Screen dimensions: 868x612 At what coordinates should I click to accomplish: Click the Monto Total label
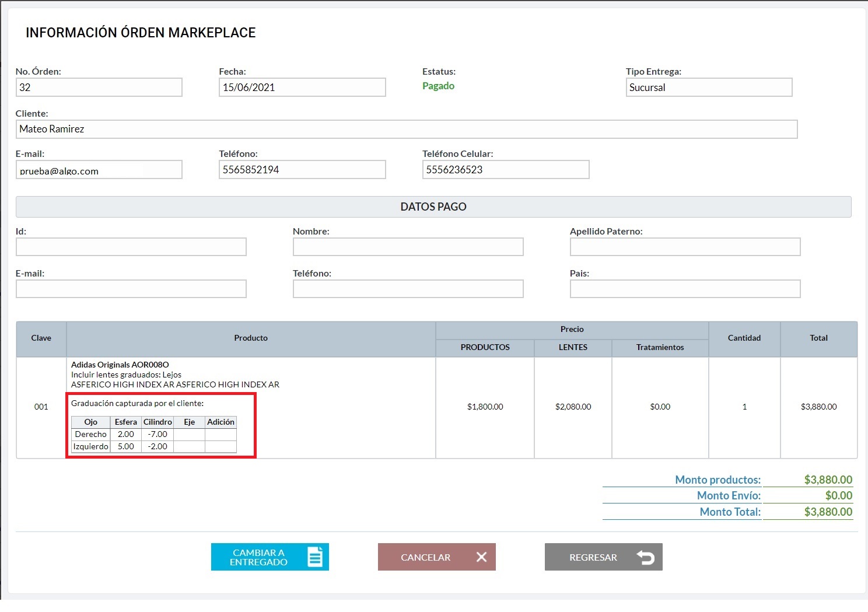pyautogui.click(x=730, y=512)
